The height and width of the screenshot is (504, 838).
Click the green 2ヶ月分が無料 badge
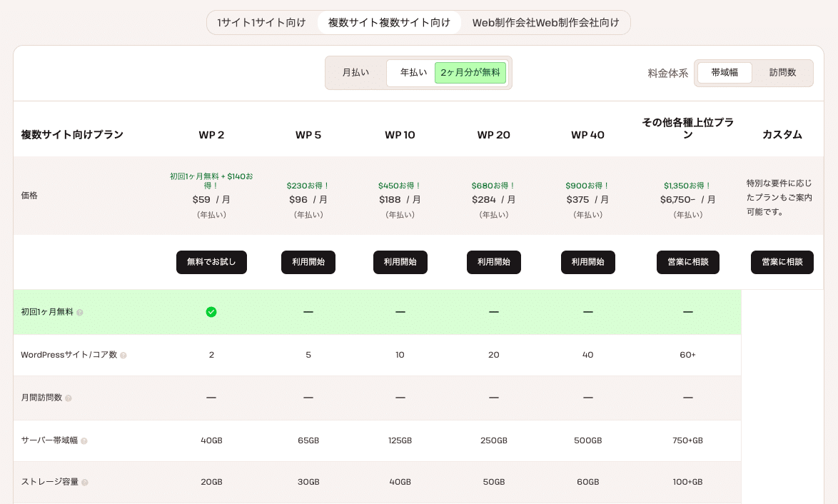click(470, 72)
